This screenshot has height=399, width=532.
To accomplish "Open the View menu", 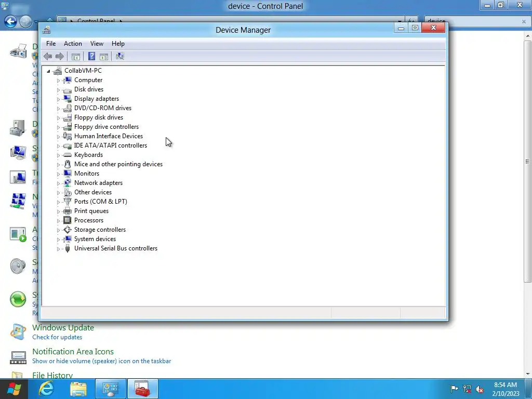I will 97,44.
